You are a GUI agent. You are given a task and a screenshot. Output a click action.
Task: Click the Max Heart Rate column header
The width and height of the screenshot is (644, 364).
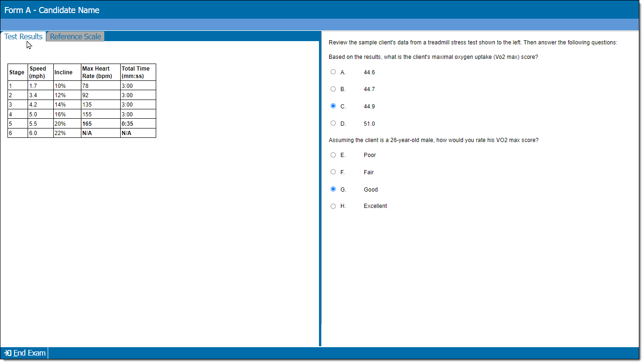pyautogui.click(x=101, y=72)
